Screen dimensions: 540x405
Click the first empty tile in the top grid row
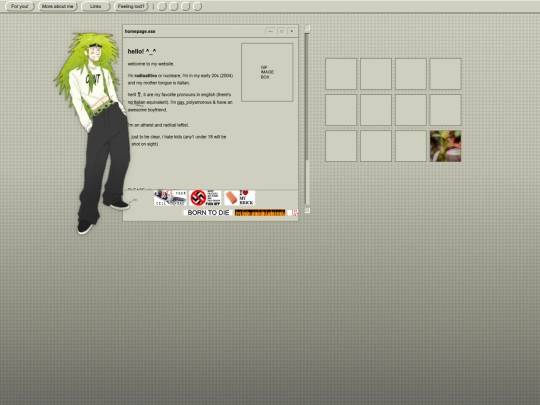pos(341,74)
